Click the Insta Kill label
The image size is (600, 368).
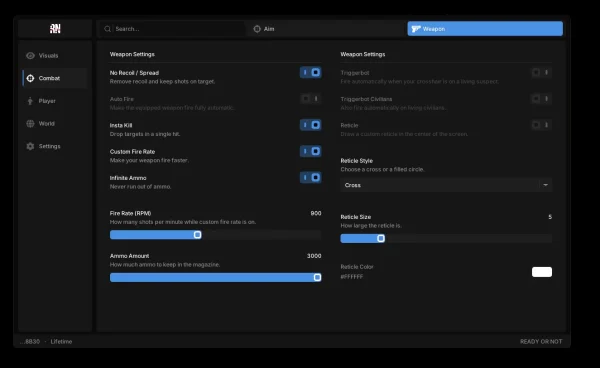click(121, 125)
